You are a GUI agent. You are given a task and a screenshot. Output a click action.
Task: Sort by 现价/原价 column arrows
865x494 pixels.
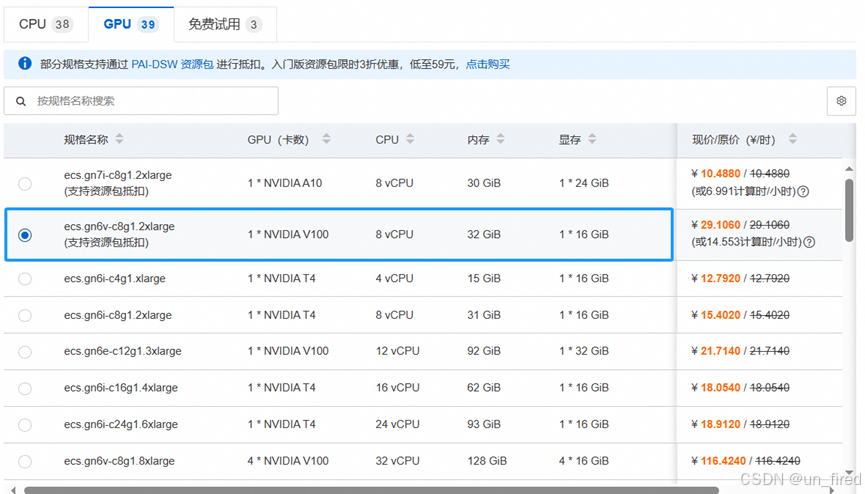[793, 139]
